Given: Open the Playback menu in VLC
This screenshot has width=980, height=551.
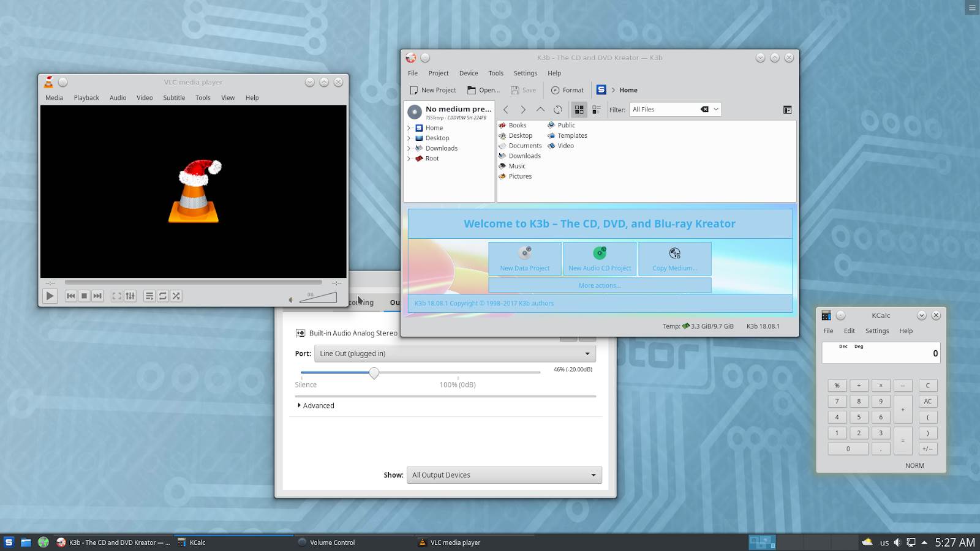Looking at the screenshot, I should point(86,98).
